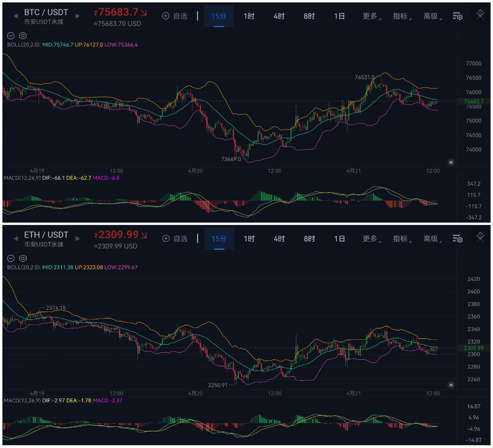Click the 75683.7 price marker on the BTC axis
The width and height of the screenshot is (493, 448).
pyautogui.click(x=473, y=101)
